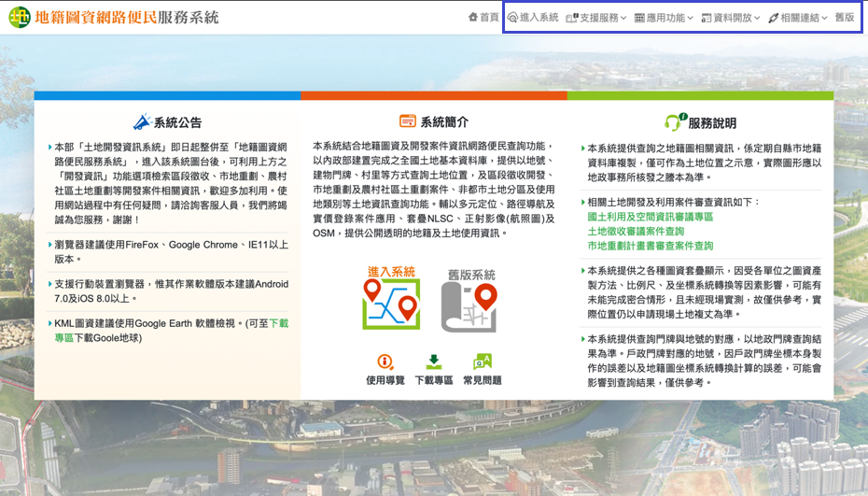This screenshot has height=496, width=868.
Task: Expand the 相關連結 dropdown menu
Action: pyautogui.click(x=798, y=18)
